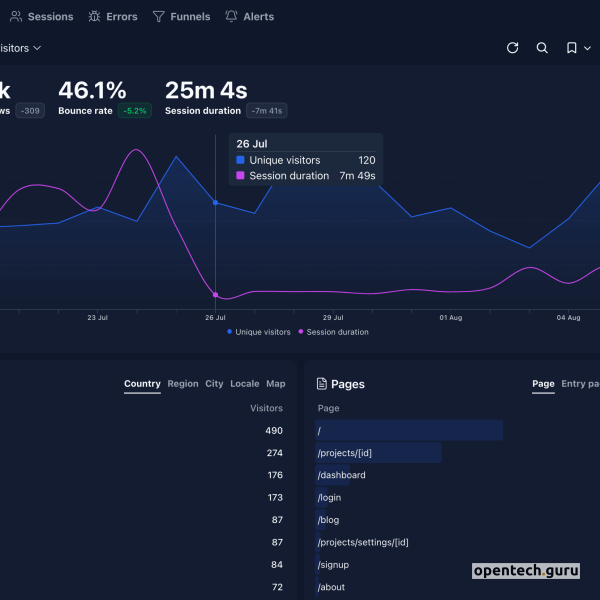Click the Pages document icon
Screen dimensions: 600x600
tap(322, 384)
